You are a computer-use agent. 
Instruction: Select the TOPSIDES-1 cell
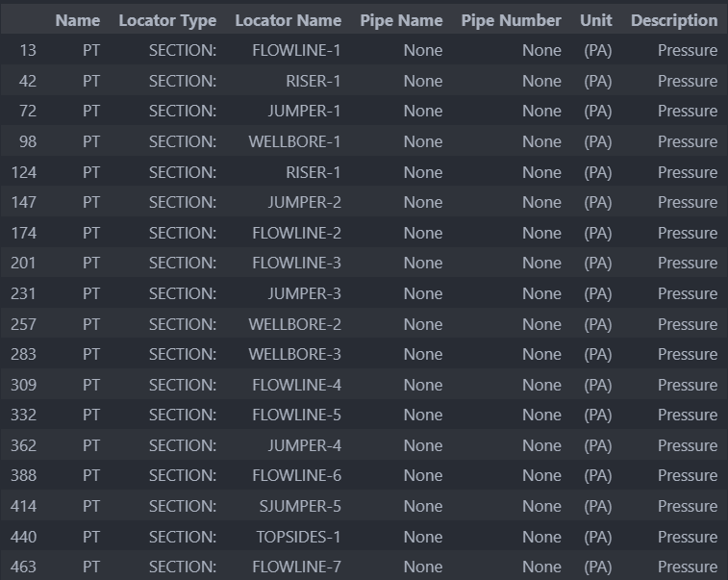[298, 538]
